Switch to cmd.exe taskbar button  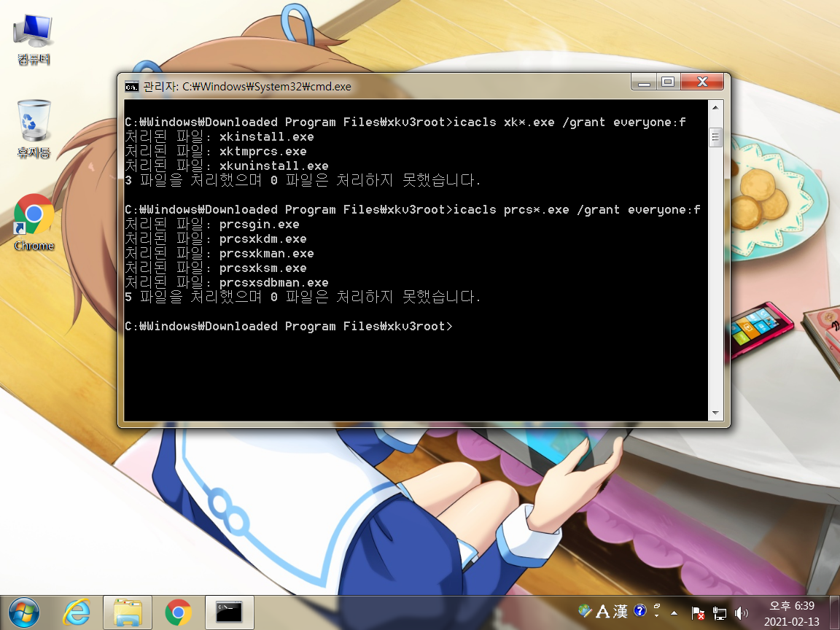(229, 612)
